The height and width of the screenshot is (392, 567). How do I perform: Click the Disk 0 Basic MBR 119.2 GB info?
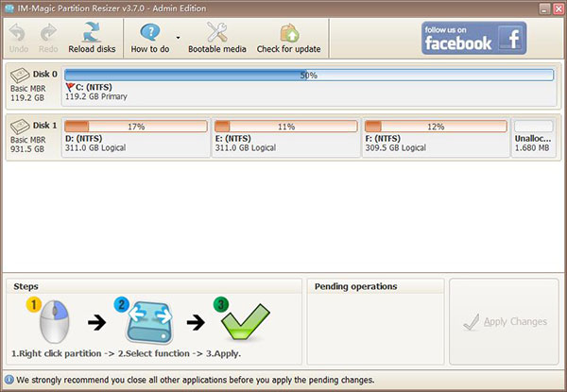point(27,94)
